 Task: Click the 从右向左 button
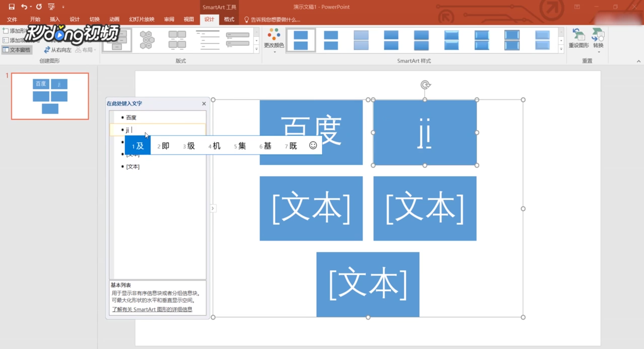pyautogui.click(x=57, y=50)
